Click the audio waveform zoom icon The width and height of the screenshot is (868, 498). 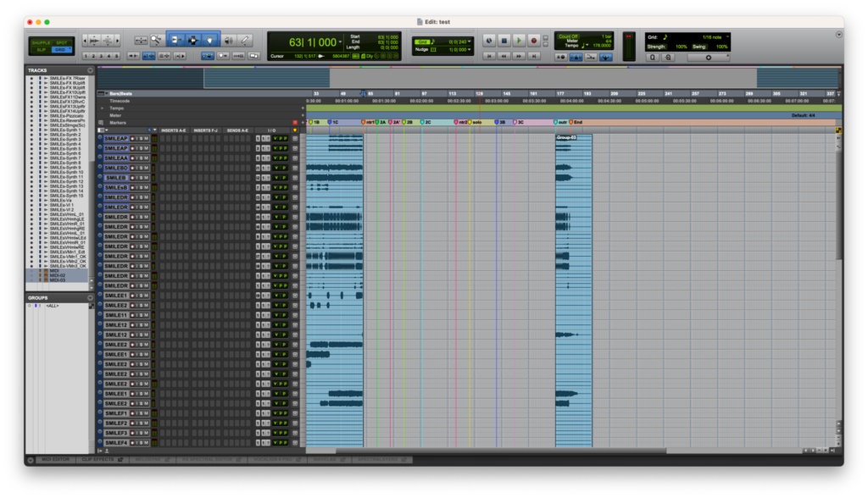pyautogui.click(x=94, y=40)
